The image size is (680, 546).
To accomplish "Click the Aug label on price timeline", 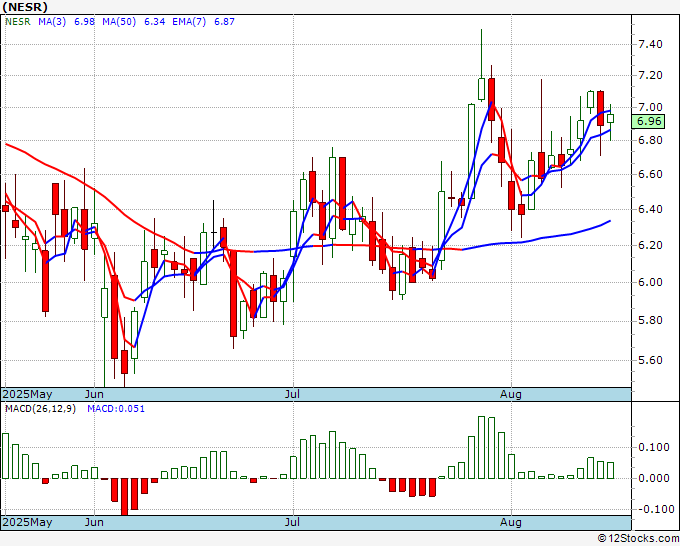I will click(511, 394).
